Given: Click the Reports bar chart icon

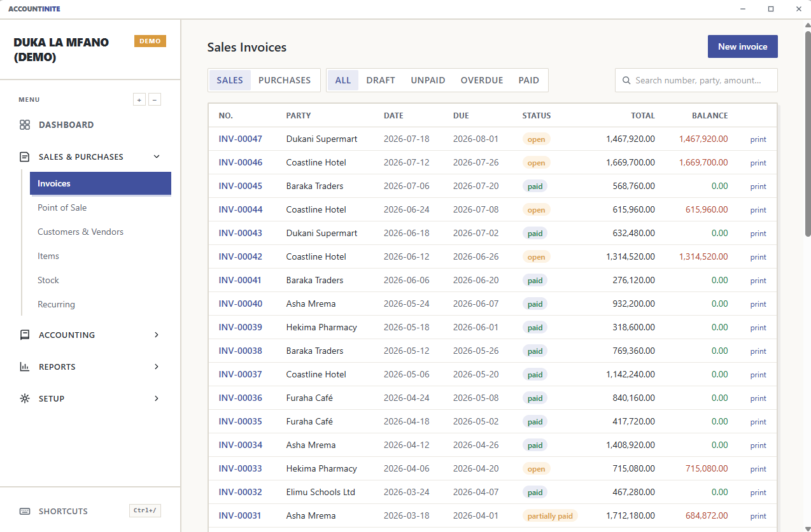Looking at the screenshot, I should 25,367.
